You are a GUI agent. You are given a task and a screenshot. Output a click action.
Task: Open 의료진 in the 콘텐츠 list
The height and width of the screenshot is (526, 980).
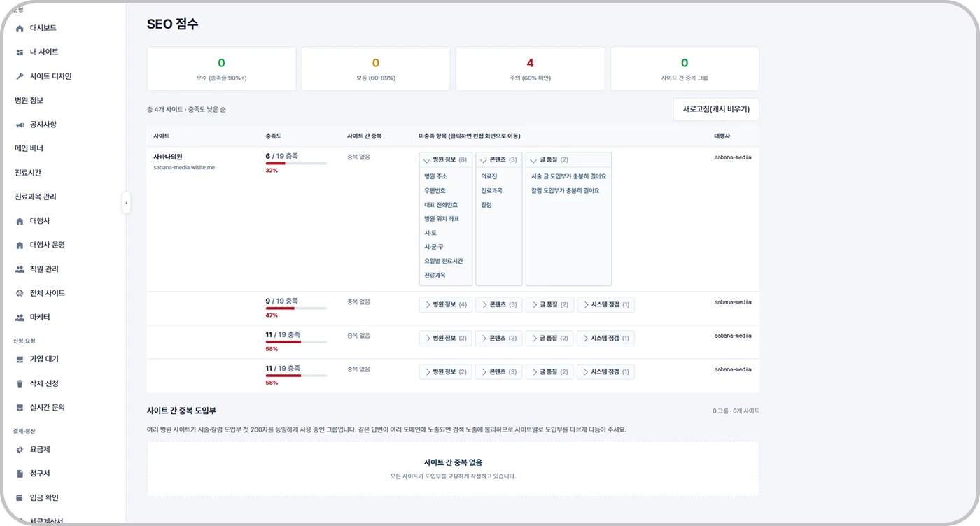pos(489,176)
